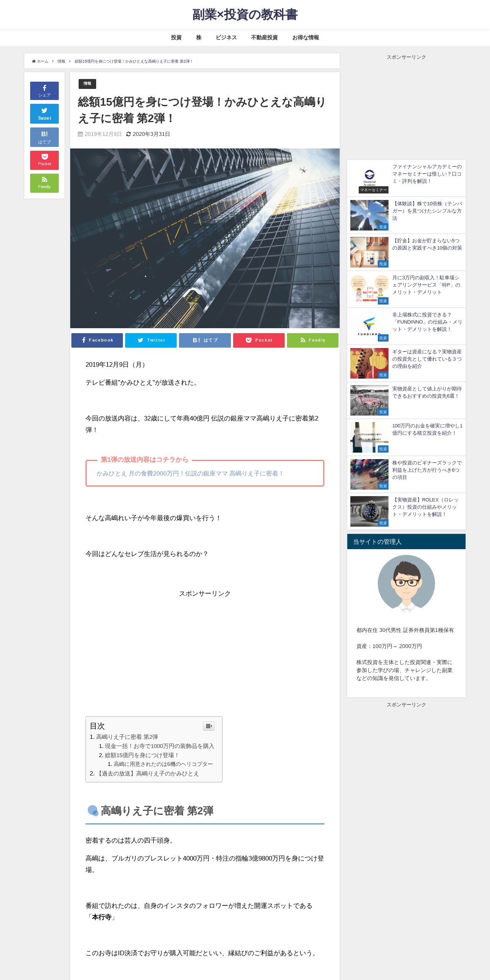The height and width of the screenshot is (980, 490).
Task: Open the 株で10倍株（テンバガー） article
Action: (x=427, y=211)
